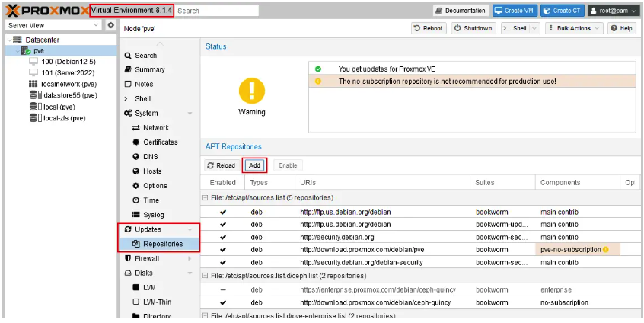Open VM 100 (Debian12-5)
Image resolution: width=644 pixels, height=323 pixels.
(x=69, y=62)
